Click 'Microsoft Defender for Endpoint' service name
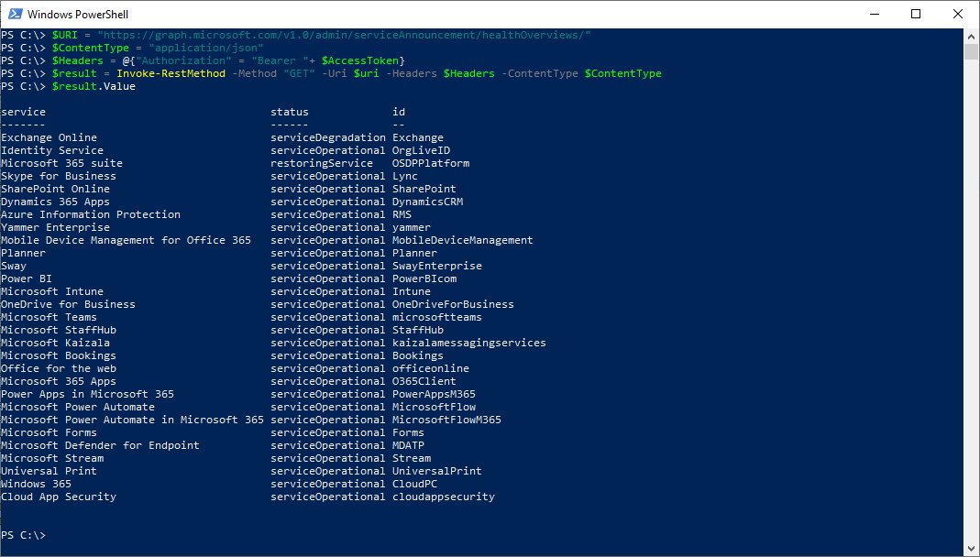The image size is (980, 557). tap(100, 444)
